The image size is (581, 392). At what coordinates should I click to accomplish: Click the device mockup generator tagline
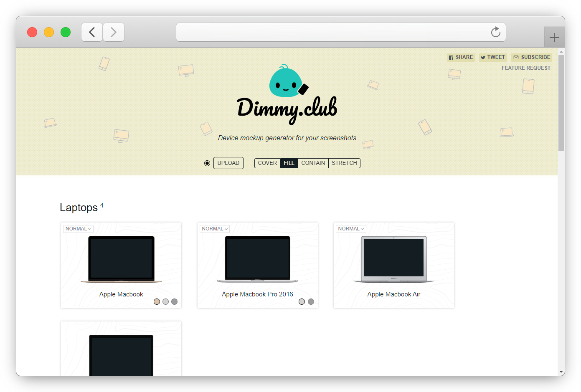[287, 138]
